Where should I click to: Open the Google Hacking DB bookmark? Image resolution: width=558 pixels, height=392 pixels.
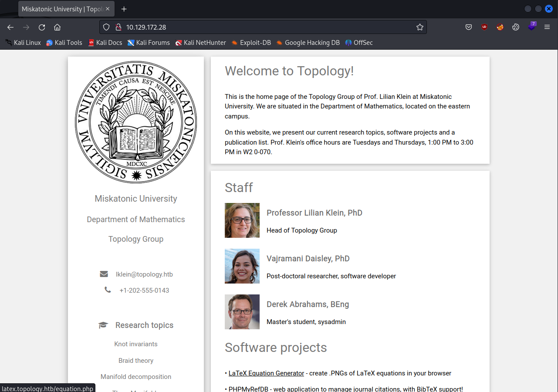pyautogui.click(x=308, y=43)
